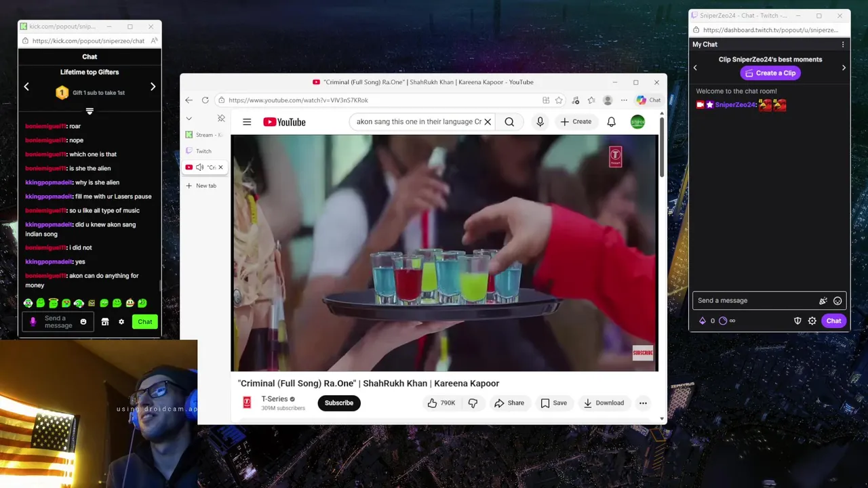Switch to the Twitch tab
This screenshot has height=488, width=868.
(x=205, y=151)
